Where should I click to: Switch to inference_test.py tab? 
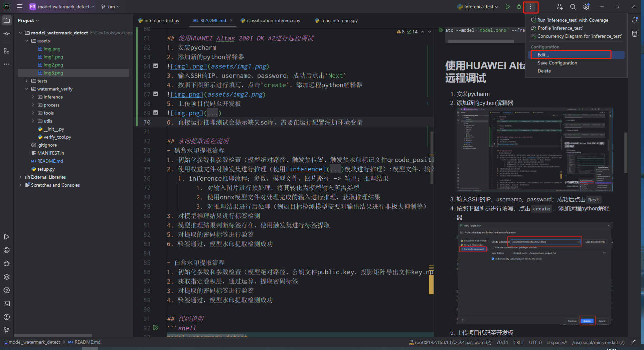coord(159,20)
